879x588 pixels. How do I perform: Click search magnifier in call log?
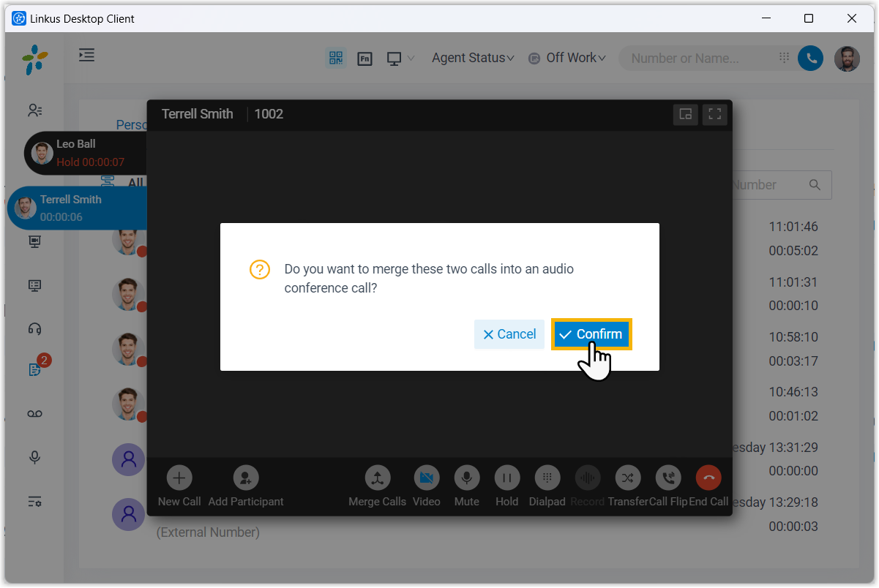(x=815, y=185)
